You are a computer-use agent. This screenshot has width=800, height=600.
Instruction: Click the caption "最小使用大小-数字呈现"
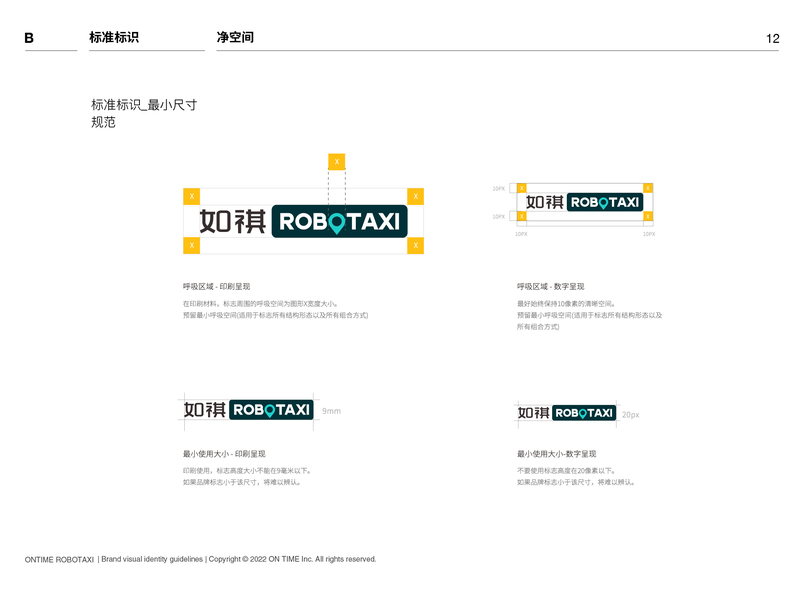[557, 454]
